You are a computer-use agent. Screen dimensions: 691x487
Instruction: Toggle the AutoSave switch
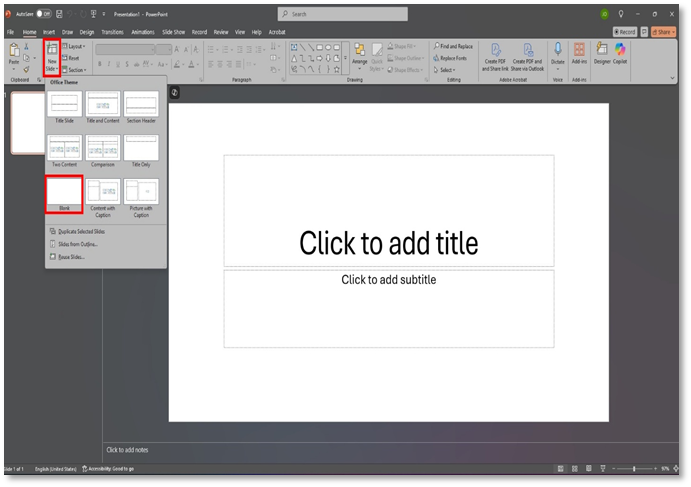pyautogui.click(x=43, y=14)
